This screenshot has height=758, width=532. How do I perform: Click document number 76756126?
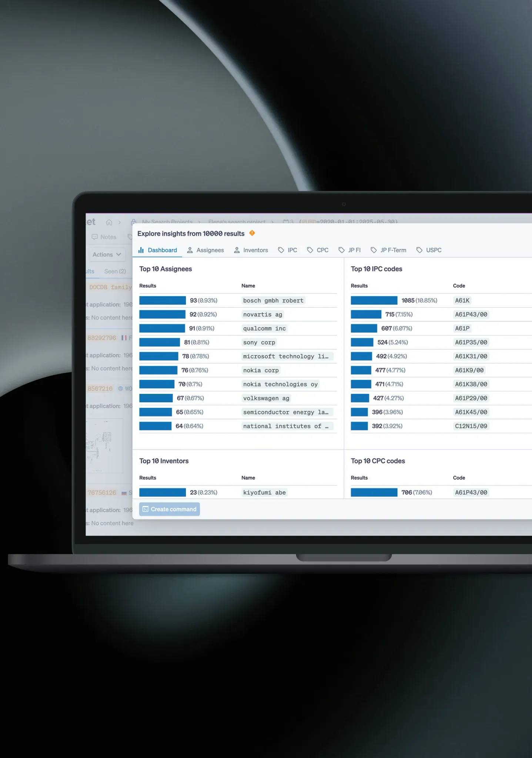(x=102, y=493)
